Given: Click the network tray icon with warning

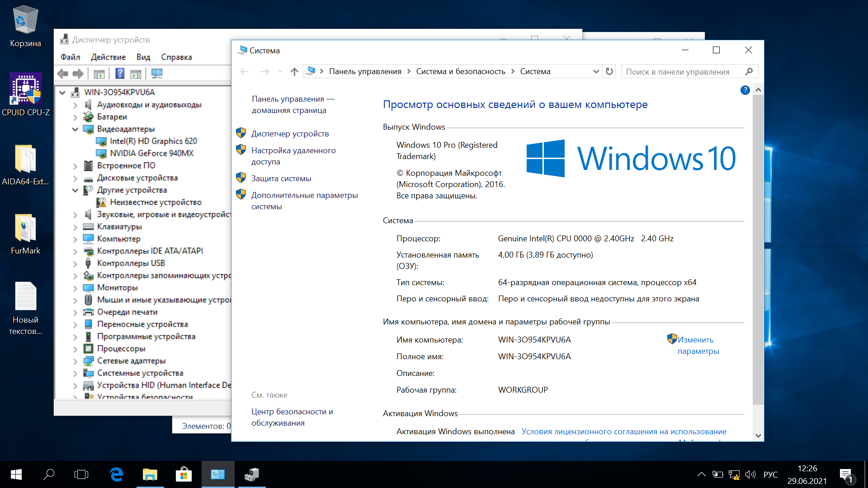Looking at the screenshot, I should [x=734, y=474].
